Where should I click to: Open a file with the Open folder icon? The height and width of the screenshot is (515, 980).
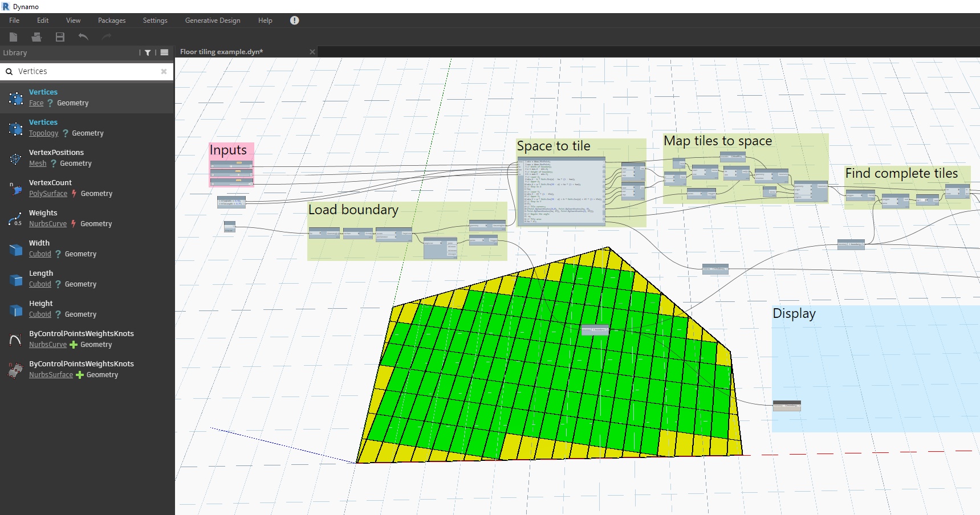coord(36,36)
